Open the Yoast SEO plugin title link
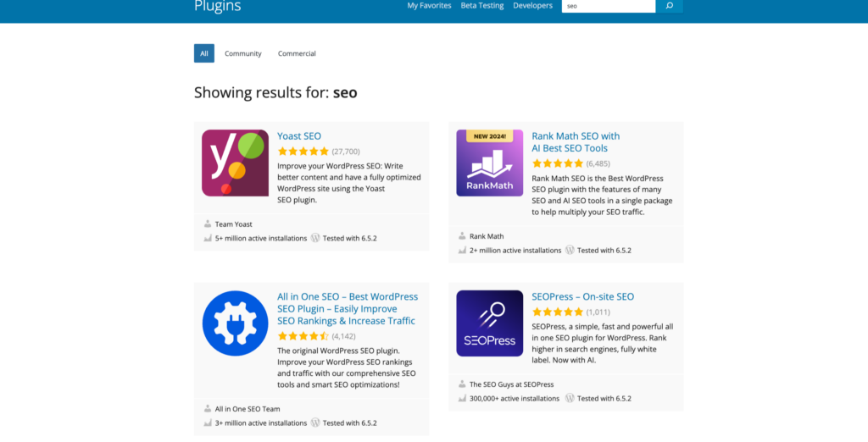The height and width of the screenshot is (442, 868). (x=299, y=136)
